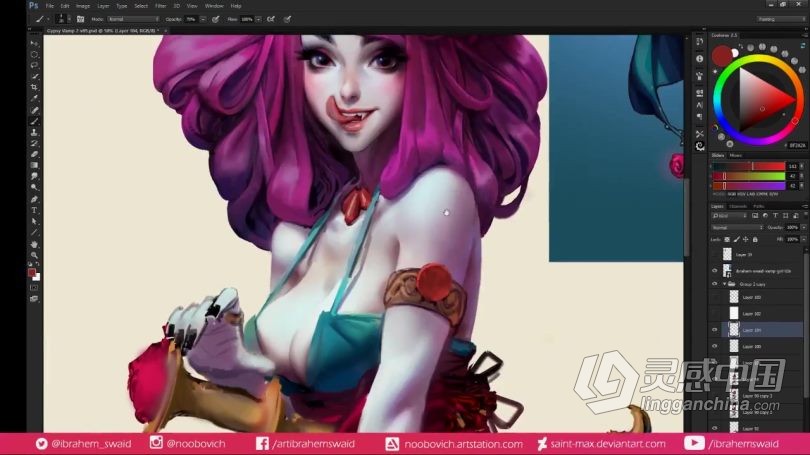810x455 pixels.
Task: Select the Zoom tool
Action: 34,255
